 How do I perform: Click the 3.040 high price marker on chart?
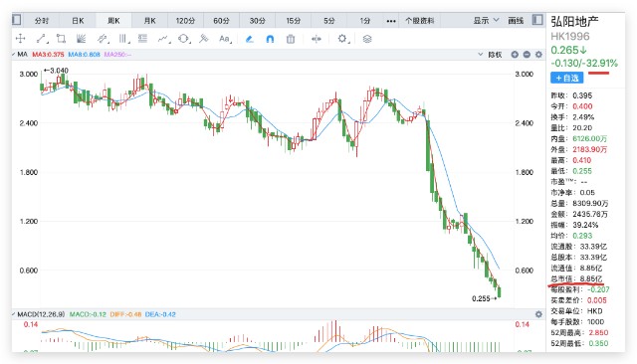(x=56, y=71)
